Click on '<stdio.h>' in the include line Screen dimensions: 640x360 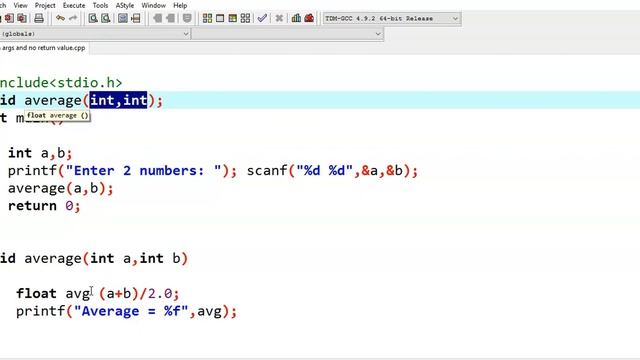click(x=86, y=82)
